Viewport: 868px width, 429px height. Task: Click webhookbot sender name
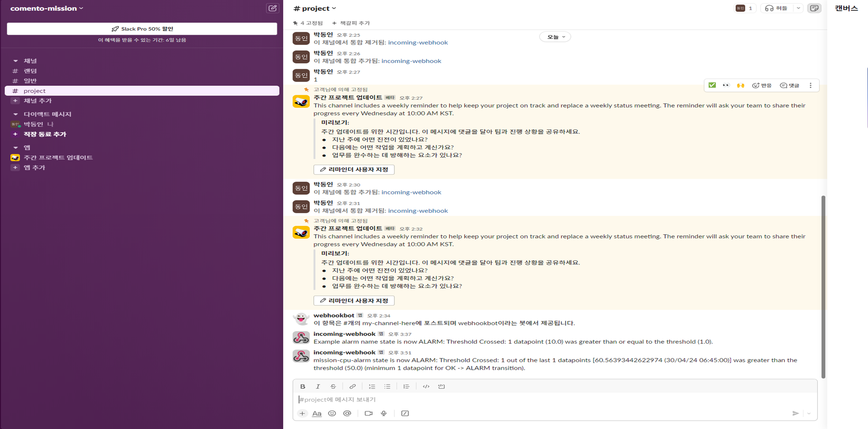(334, 315)
